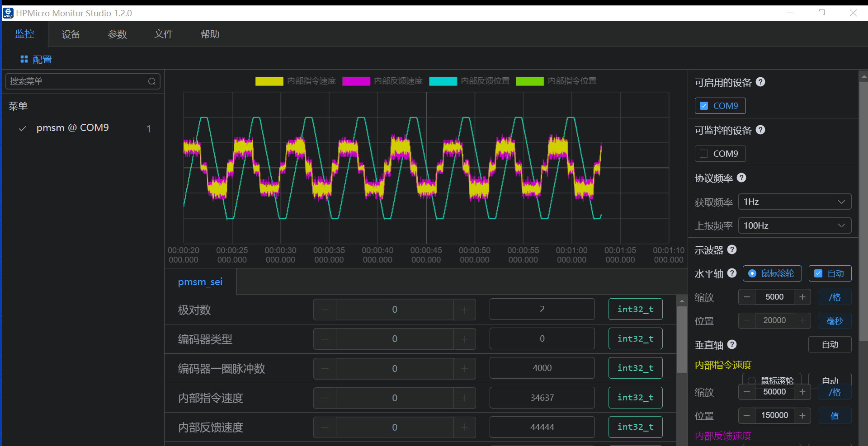Open the 帮助 menu tab
This screenshot has height=446, width=868.
pos(210,34)
